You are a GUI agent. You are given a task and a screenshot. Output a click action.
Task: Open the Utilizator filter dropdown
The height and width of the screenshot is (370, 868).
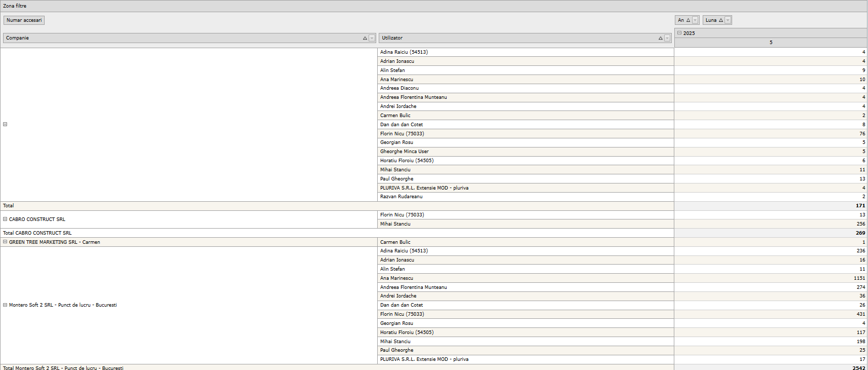coord(667,39)
